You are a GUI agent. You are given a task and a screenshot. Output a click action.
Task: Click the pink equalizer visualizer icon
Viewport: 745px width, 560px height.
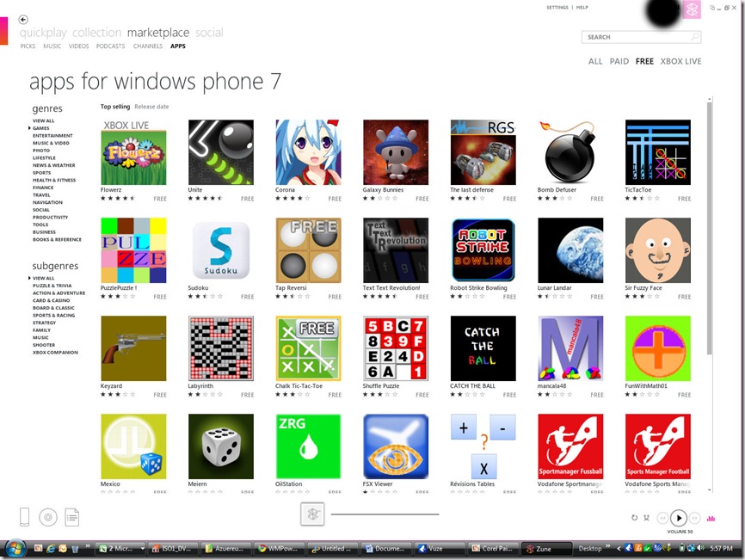[711, 518]
